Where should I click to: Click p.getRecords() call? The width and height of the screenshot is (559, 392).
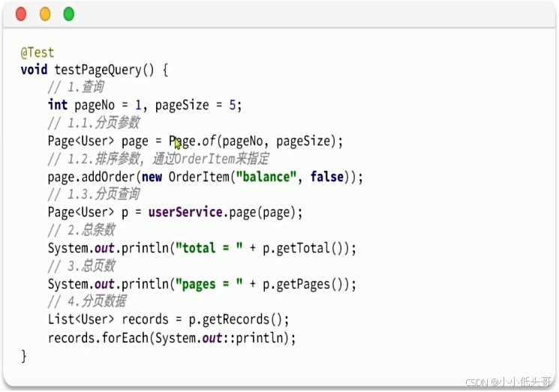[x=236, y=320]
